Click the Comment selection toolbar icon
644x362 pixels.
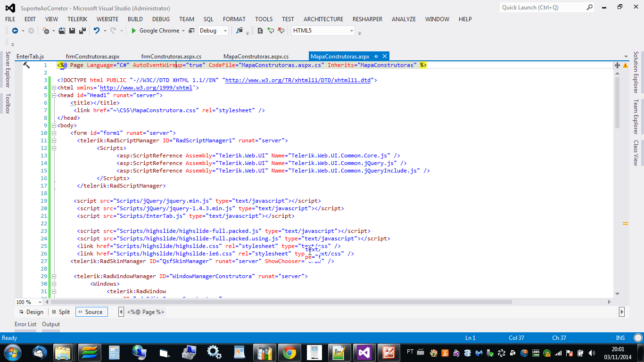pos(271,31)
